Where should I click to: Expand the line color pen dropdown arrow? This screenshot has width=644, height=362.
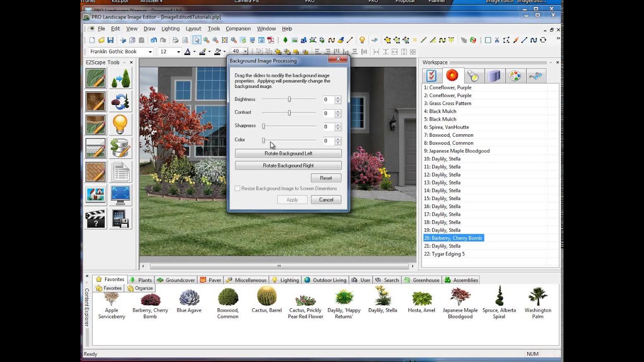(x=209, y=52)
